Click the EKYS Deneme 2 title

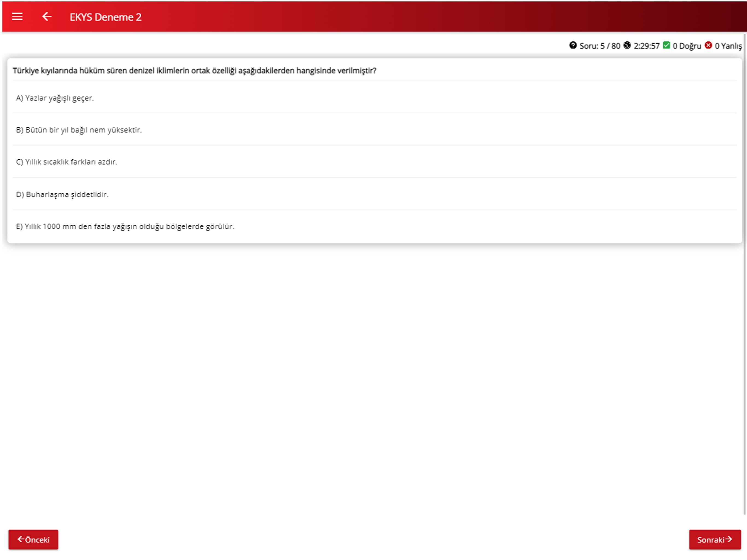[105, 17]
